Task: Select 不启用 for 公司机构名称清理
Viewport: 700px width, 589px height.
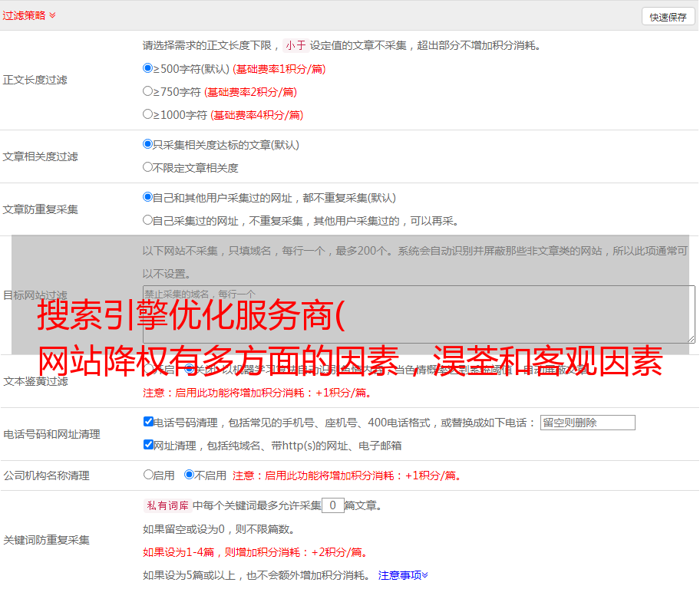Action: coord(189,475)
